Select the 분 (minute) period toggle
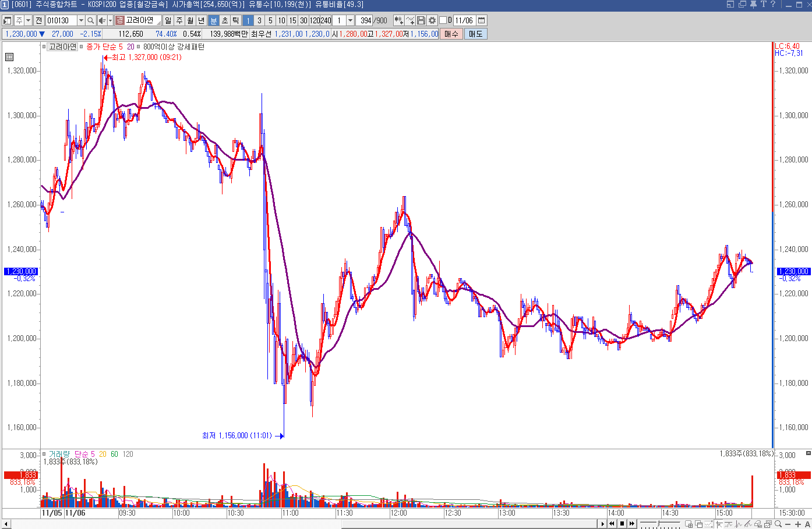 click(213, 20)
